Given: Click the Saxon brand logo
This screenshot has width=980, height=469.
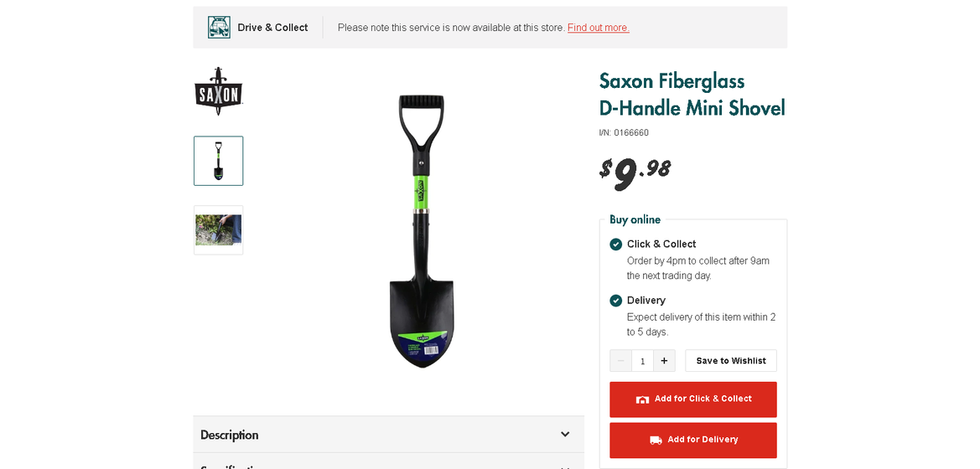Looking at the screenshot, I should [219, 91].
